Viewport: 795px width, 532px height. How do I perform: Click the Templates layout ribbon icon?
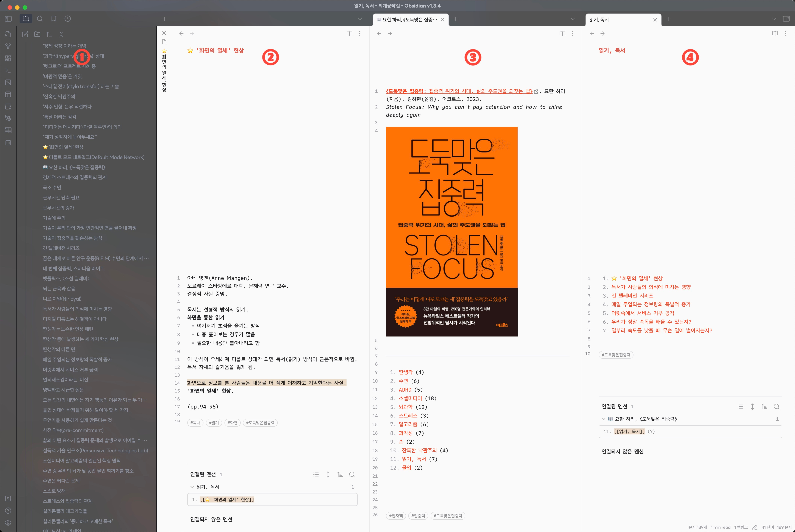(x=8, y=94)
